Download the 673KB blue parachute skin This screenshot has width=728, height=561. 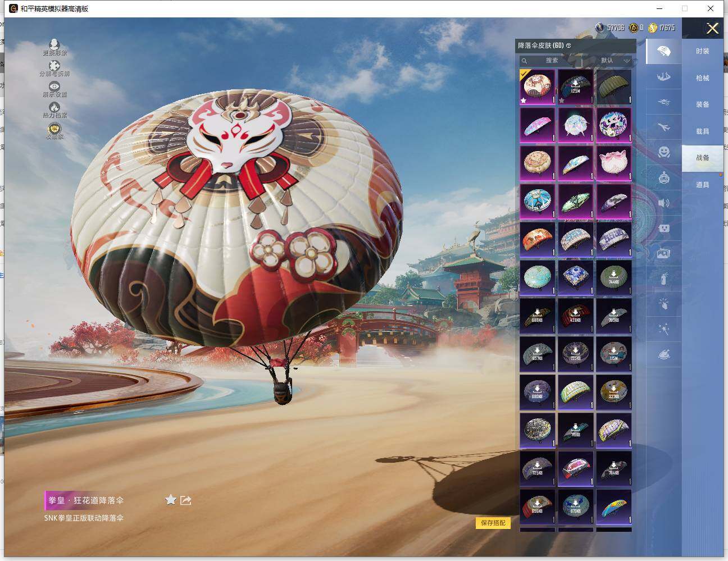[576, 507]
